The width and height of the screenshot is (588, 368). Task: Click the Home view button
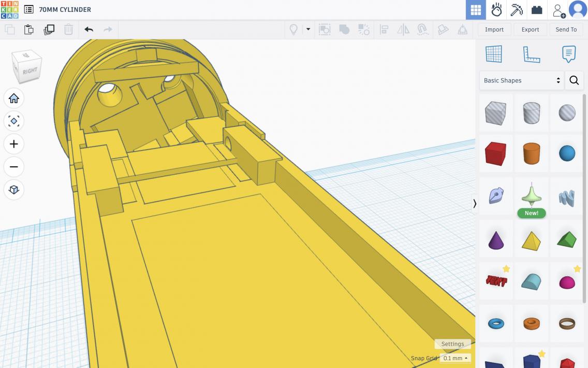[14, 98]
